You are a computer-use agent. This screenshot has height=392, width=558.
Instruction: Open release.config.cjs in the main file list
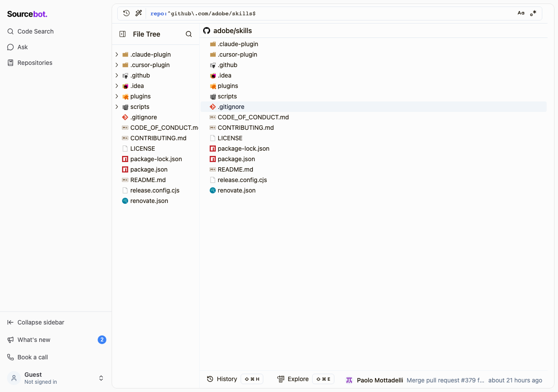pos(242,180)
